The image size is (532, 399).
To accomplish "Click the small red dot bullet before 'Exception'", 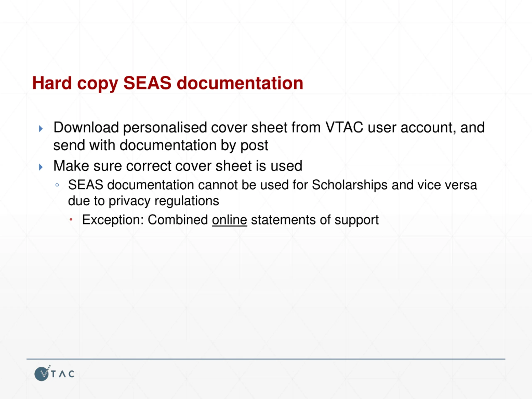I will coord(71,219).
